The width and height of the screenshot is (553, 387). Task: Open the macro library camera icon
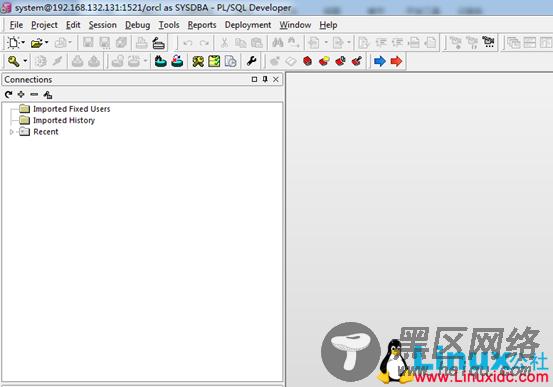coord(488,43)
